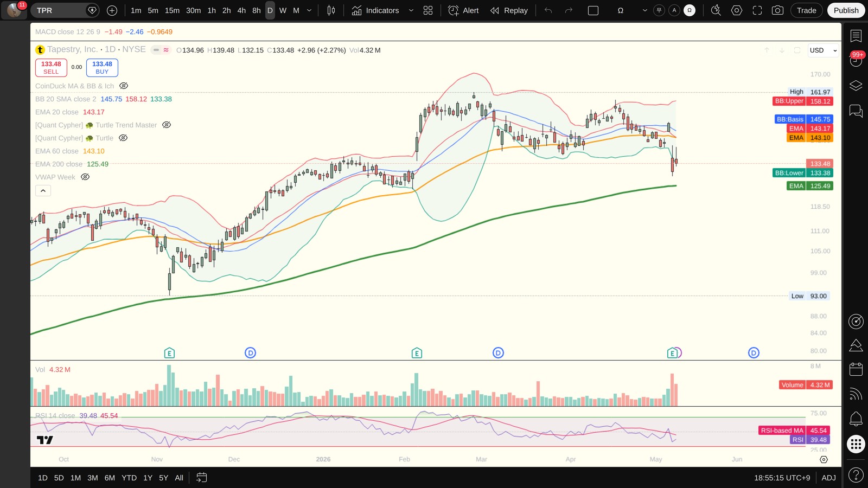
Task: Undo the last chart action
Action: point(548,10)
